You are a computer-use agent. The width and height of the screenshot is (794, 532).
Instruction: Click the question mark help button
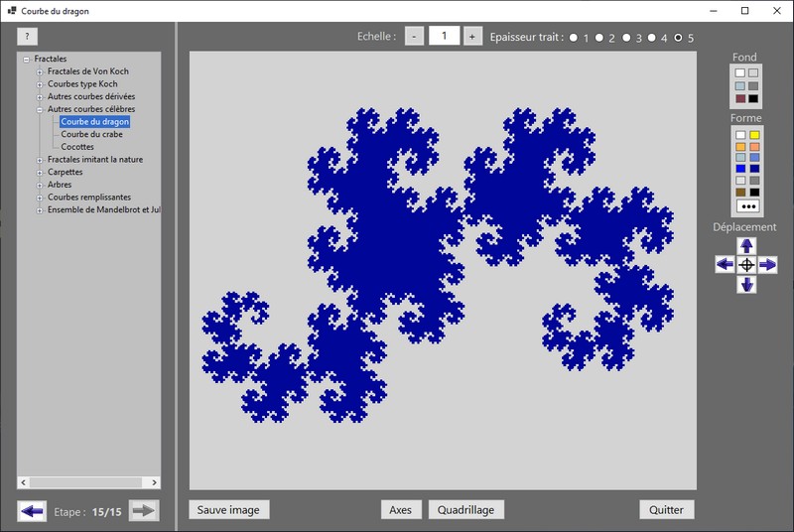point(28,36)
